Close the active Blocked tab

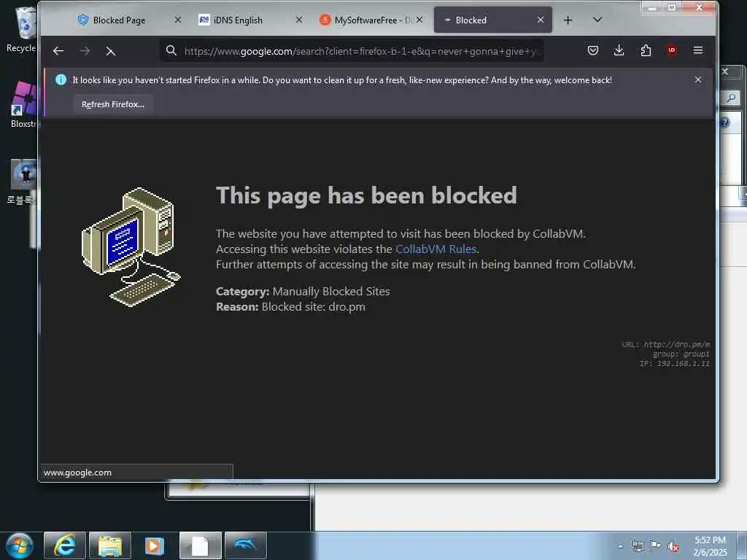tap(541, 20)
